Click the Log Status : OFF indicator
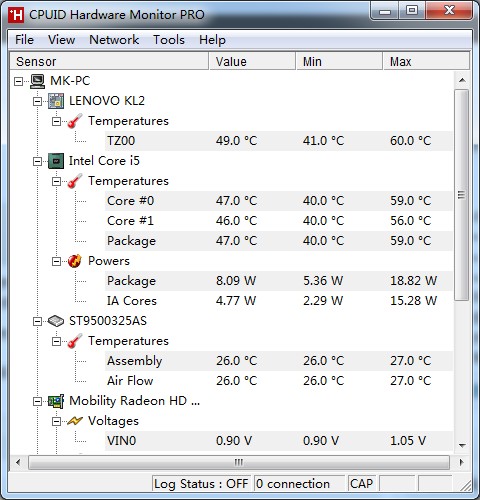This screenshot has width=480, height=500. (x=201, y=484)
